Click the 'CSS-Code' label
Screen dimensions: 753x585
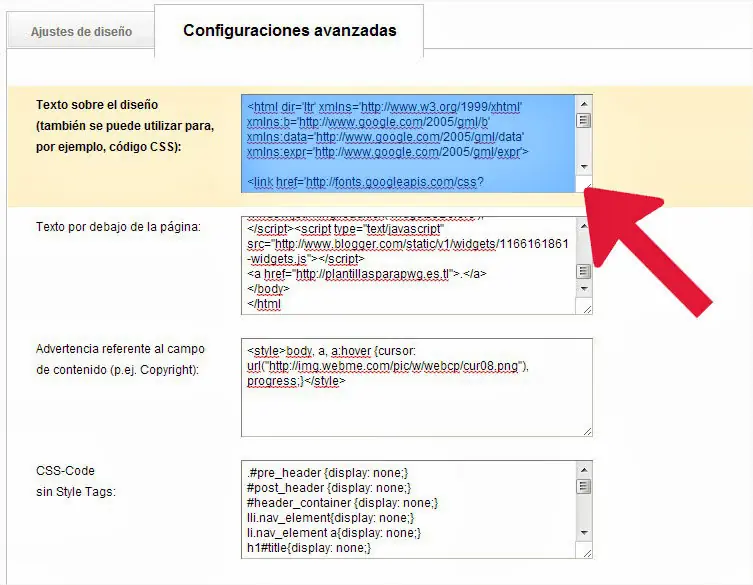click(x=65, y=471)
